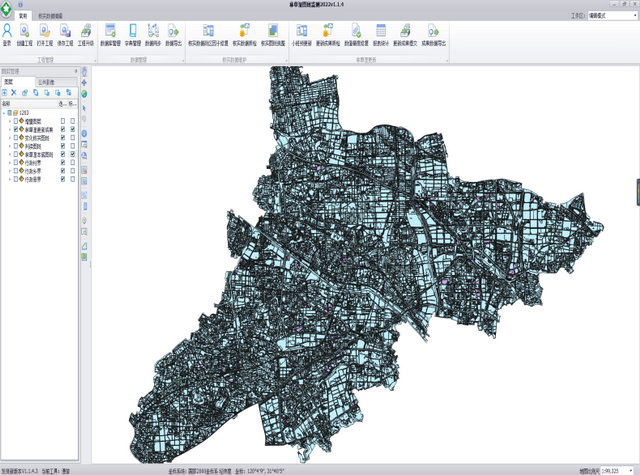Click the globe icon in map toolbar
Image resolution: width=640 pixels, height=475 pixels.
[84, 94]
